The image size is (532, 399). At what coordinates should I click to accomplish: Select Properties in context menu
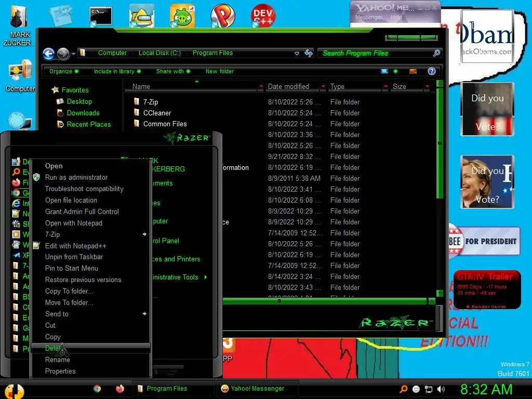90,371
